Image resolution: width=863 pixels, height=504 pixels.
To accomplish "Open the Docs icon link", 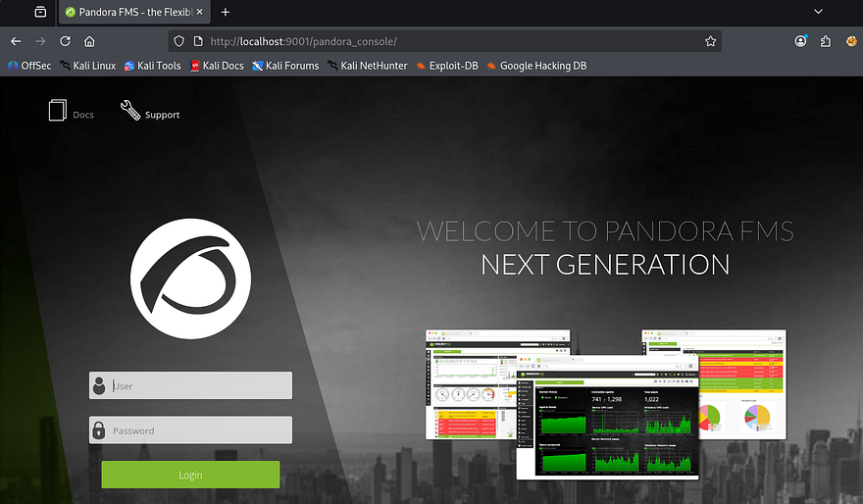I will [x=58, y=112].
